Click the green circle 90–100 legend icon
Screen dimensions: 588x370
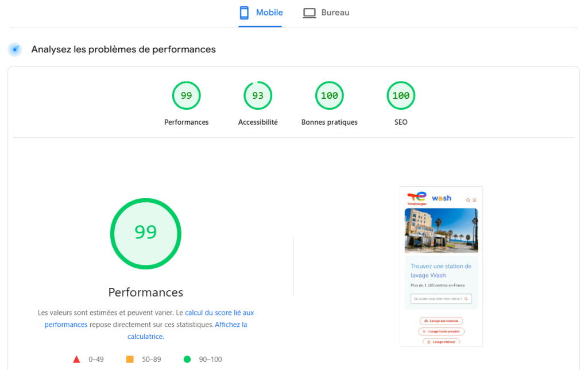point(187,360)
